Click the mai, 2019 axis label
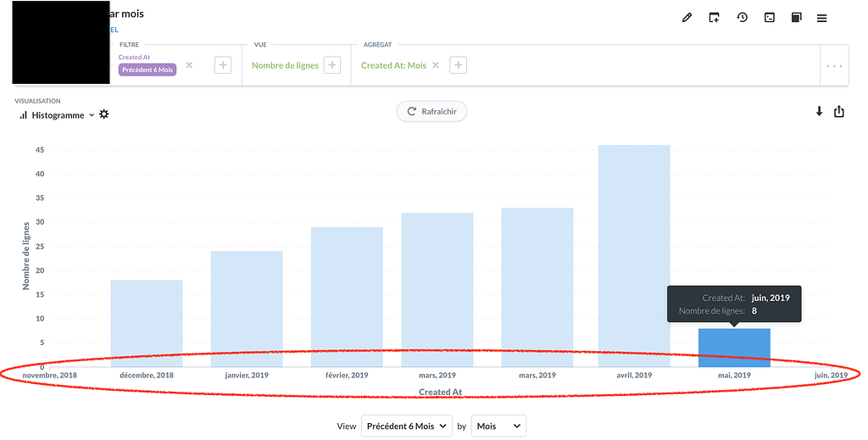Viewport: 868px width, 440px height. point(734,376)
